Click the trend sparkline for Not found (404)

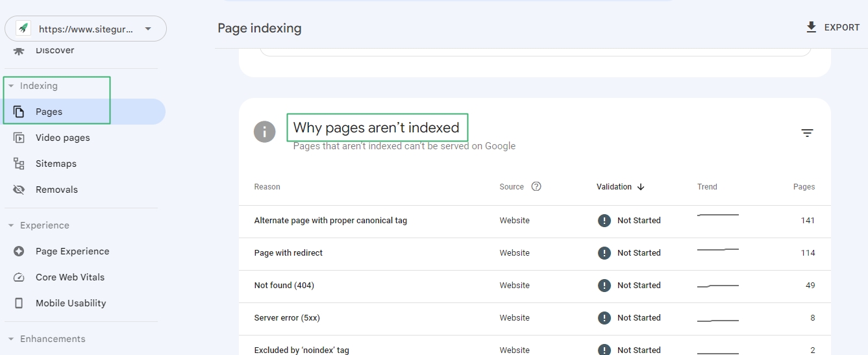point(718,286)
